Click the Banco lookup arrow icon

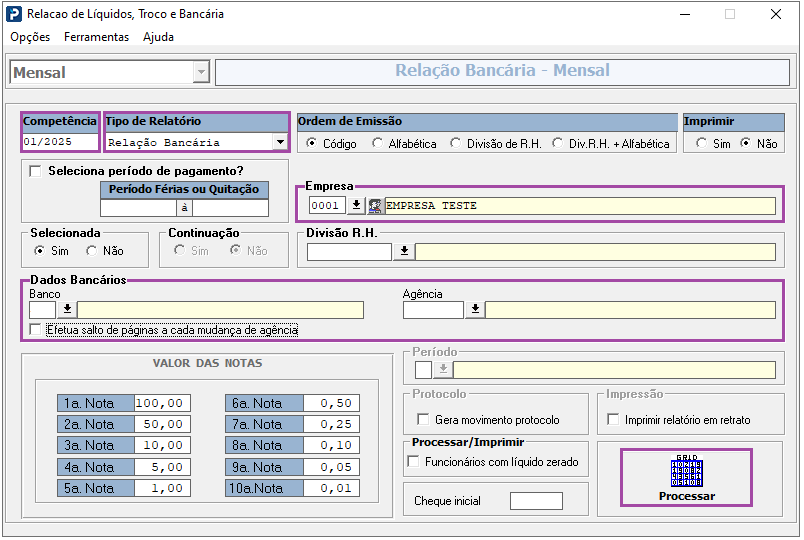coord(67,310)
